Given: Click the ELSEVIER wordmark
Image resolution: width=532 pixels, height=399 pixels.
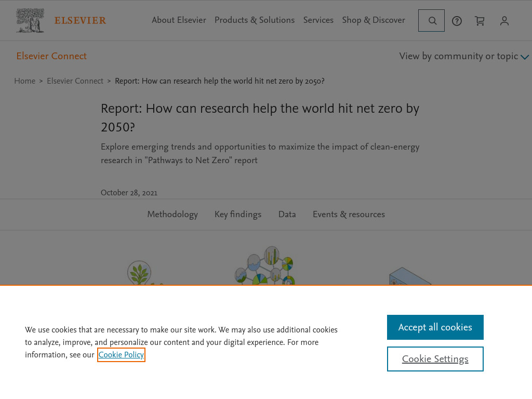Looking at the screenshot, I should 80,21.
